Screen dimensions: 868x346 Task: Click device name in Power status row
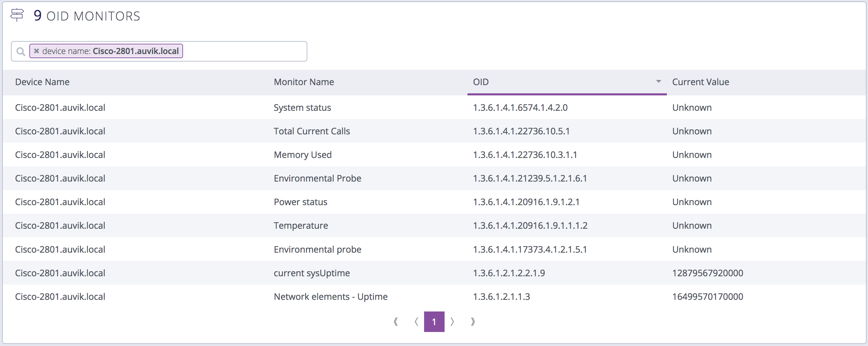(60, 202)
